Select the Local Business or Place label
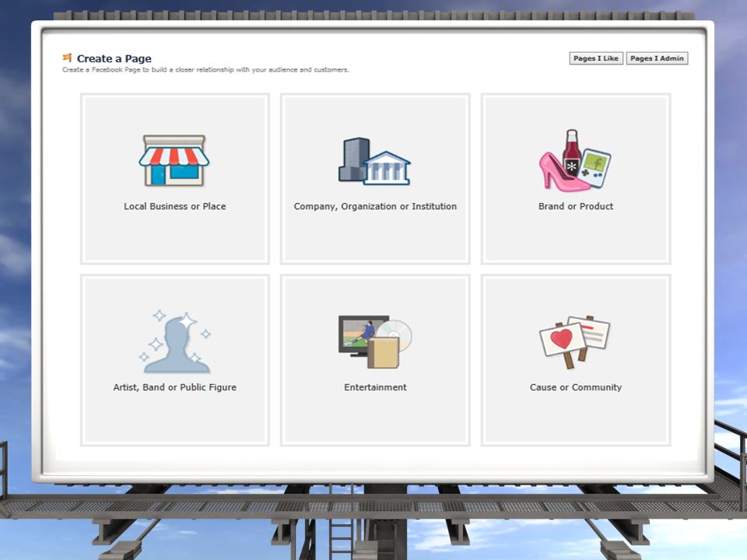 point(175,206)
